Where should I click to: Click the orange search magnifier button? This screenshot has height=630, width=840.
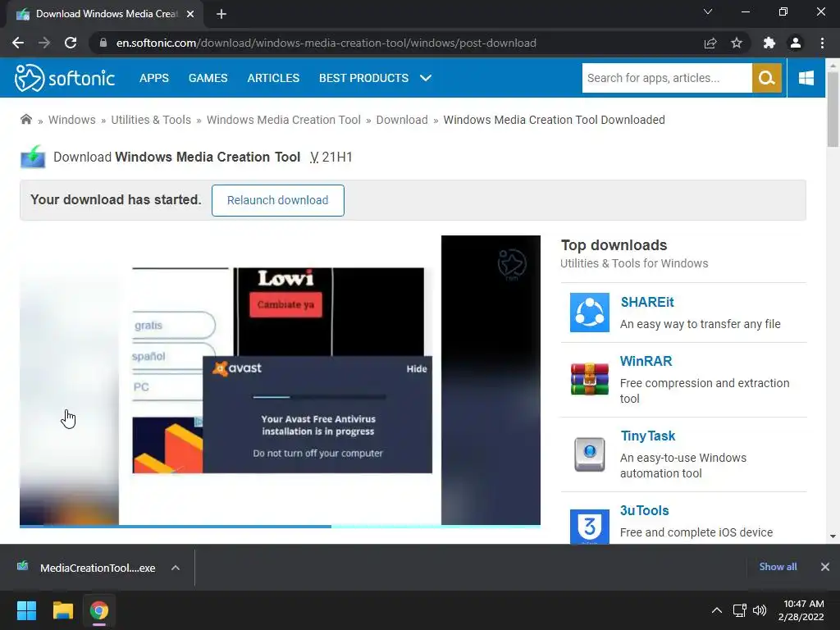tap(767, 78)
